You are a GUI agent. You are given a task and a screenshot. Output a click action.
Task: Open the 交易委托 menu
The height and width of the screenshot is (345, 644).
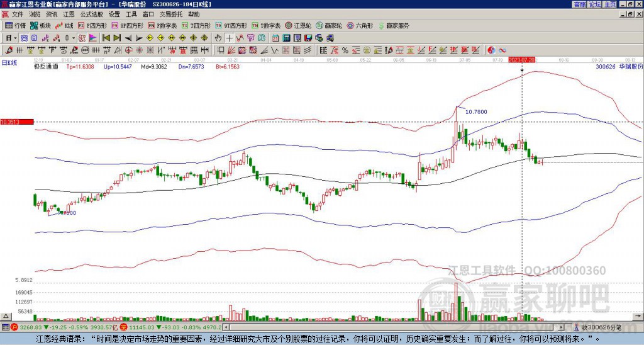pos(171,14)
